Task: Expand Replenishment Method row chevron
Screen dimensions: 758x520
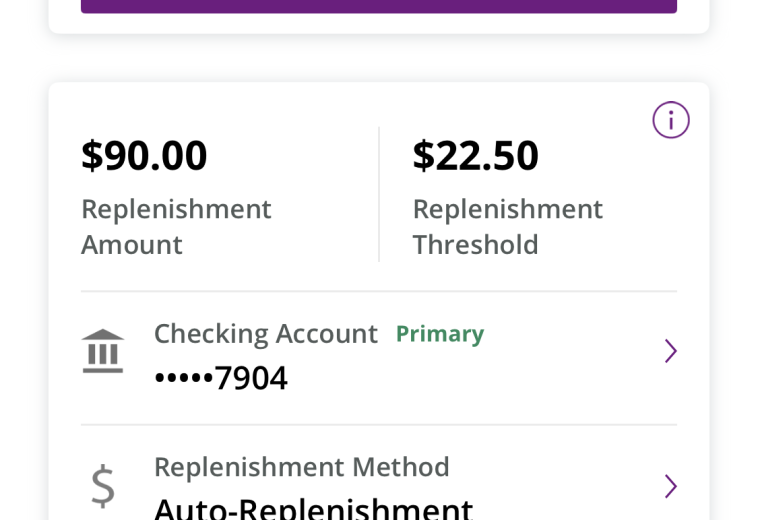Action: coord(671,486)
